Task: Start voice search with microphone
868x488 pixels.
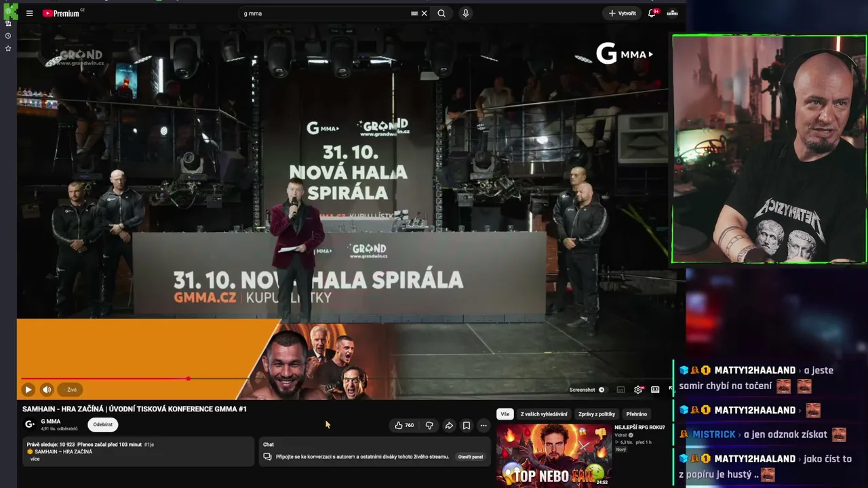Action: [465, 13]
